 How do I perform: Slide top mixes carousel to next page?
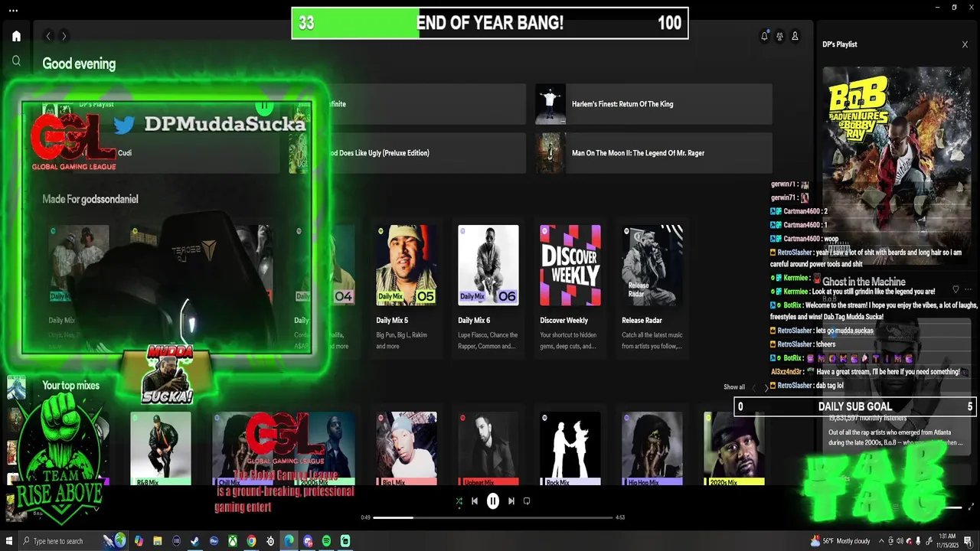(x=766, y=388)
